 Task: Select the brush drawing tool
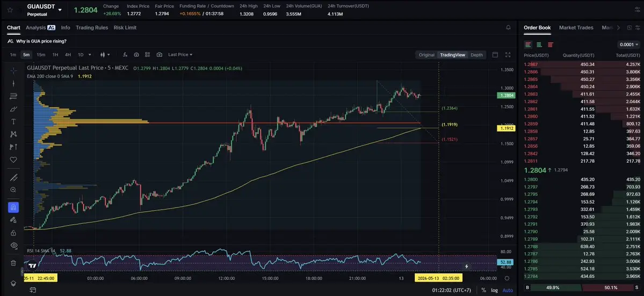(13, 109)
